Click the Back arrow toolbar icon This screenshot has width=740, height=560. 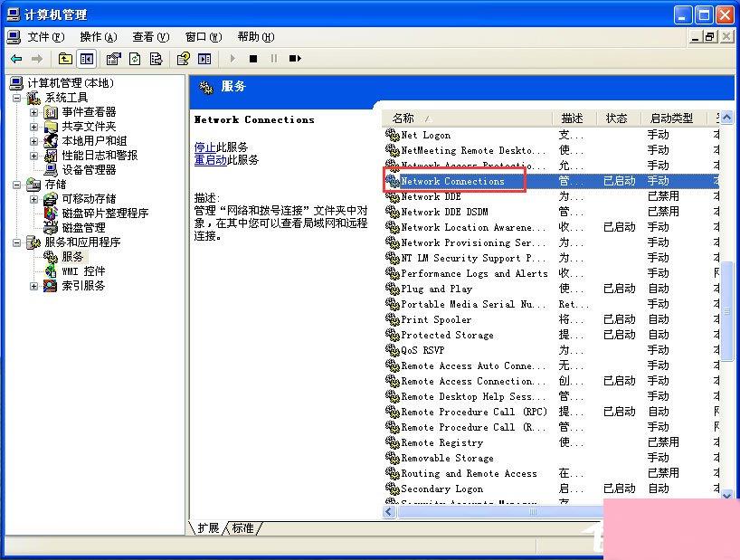pyautogui.click(x=16, y=59)
